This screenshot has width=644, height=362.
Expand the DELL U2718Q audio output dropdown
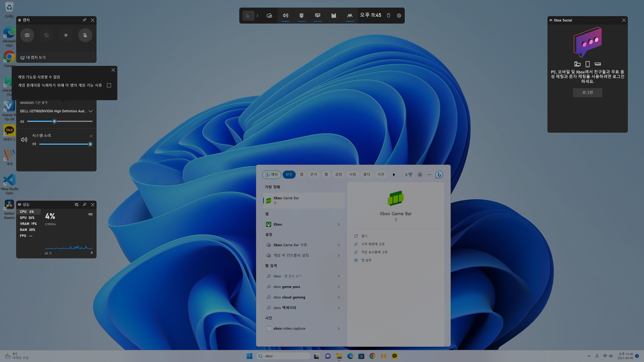point(91,111)
